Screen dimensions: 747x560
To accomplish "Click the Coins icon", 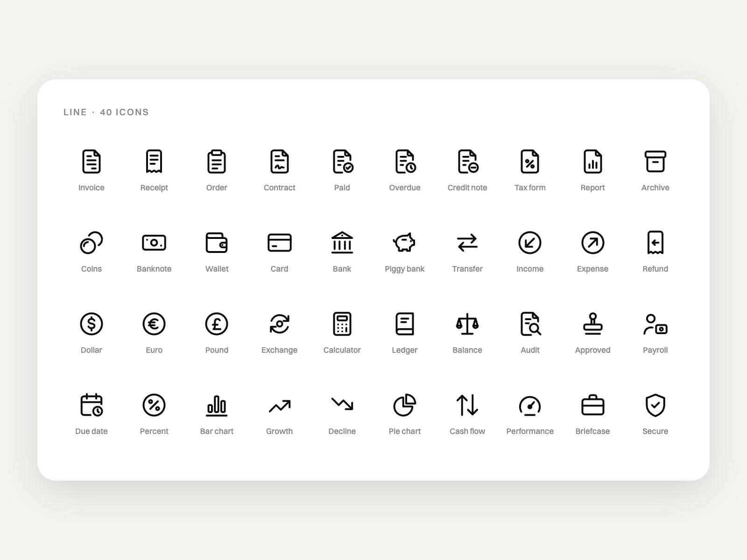I will point(92,243).
